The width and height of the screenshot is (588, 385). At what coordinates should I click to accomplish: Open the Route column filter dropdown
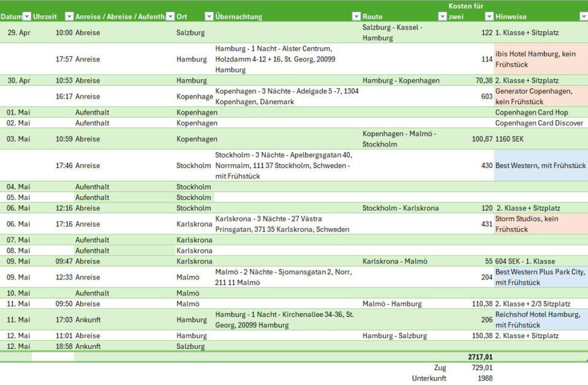pyautogui.click(x=442, y=17)
